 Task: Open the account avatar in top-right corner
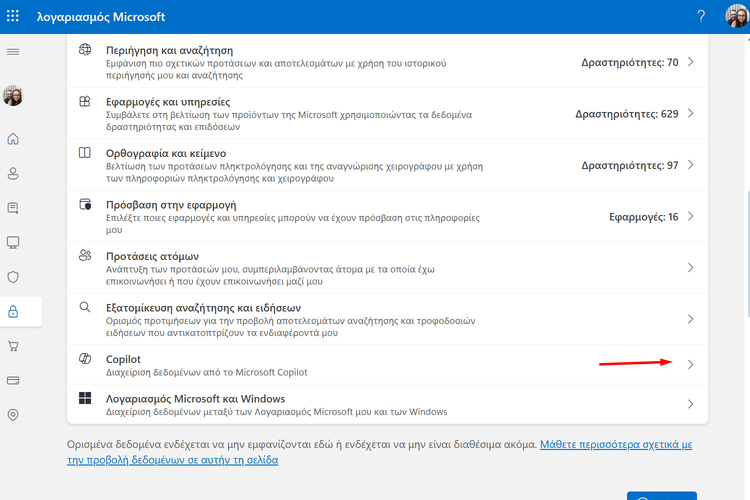[734, 17]
